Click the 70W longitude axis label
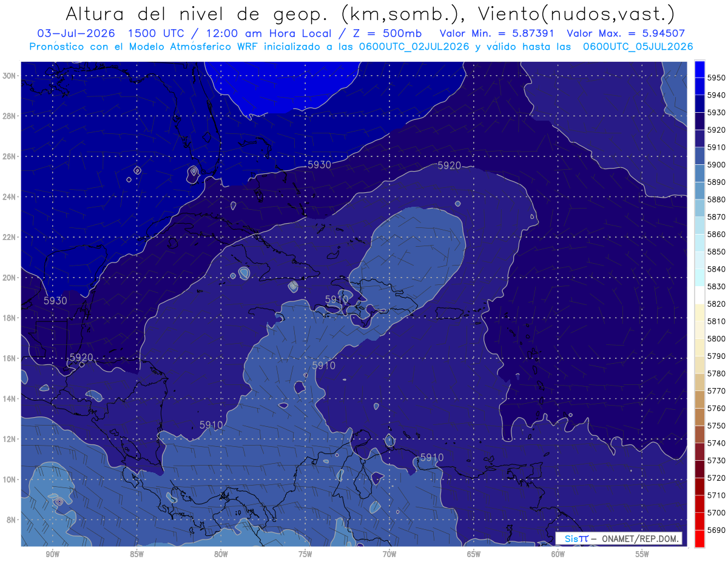This screenshot has height=562, width=728. pos(389,555)
